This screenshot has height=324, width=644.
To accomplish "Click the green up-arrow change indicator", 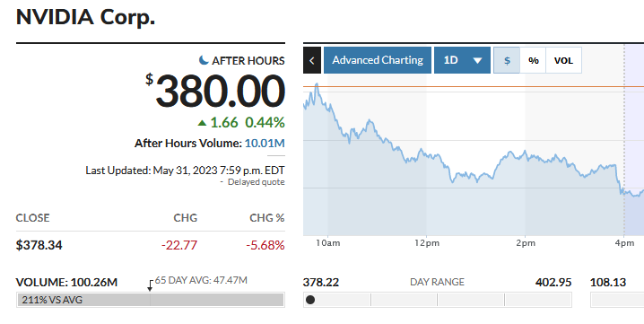I will [202, 123].
